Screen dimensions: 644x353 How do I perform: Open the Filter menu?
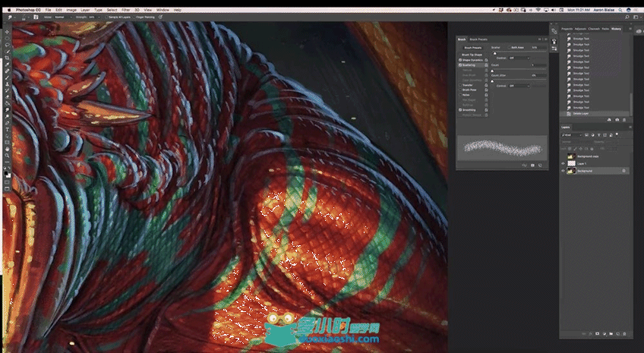(126, 10)
